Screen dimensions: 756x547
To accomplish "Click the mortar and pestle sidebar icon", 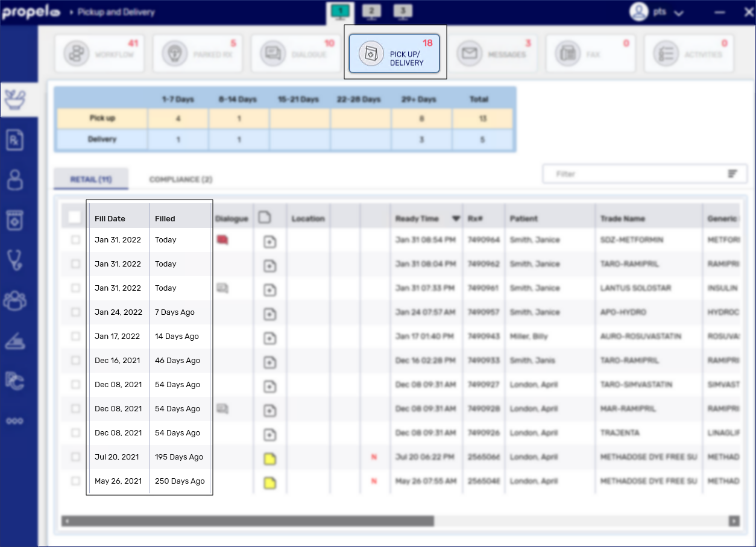I will 14,100.
